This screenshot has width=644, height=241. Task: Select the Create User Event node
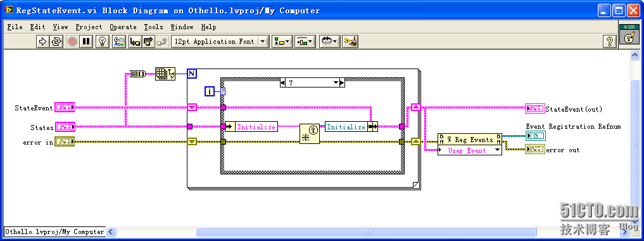(x=310, y=133)
